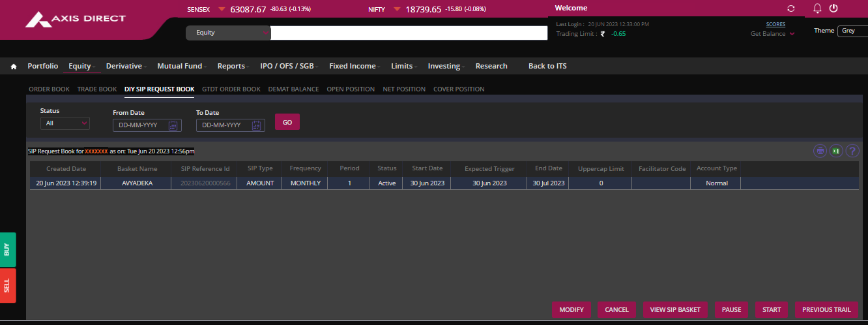The height and width of the screenshot is (325, 868).
Task: Open the Equity segment dropdown
Action: click(x=228, y=33)
